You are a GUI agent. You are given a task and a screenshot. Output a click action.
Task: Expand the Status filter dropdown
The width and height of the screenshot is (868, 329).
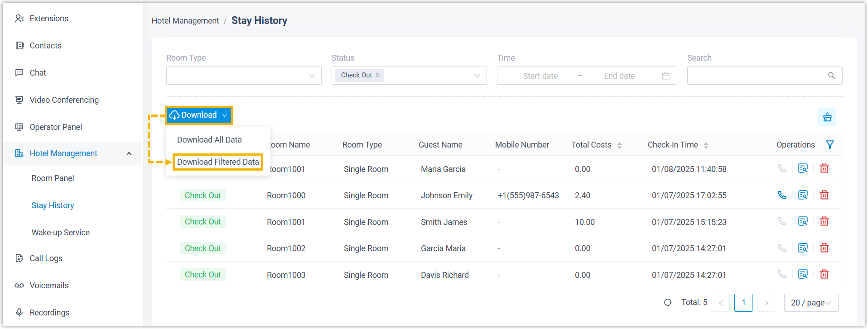[x=477, y=76]
